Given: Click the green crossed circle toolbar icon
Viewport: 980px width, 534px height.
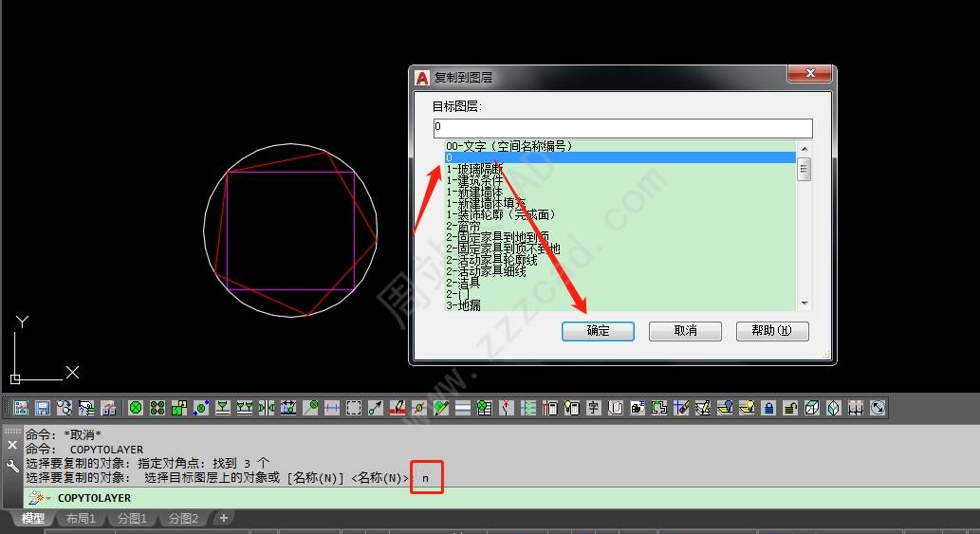Looking at the screenshot, I should point(136,408).
